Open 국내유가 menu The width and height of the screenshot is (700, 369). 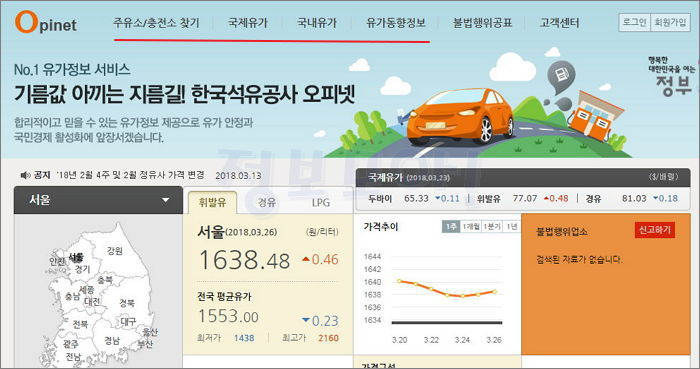click(x=317, y=23)
